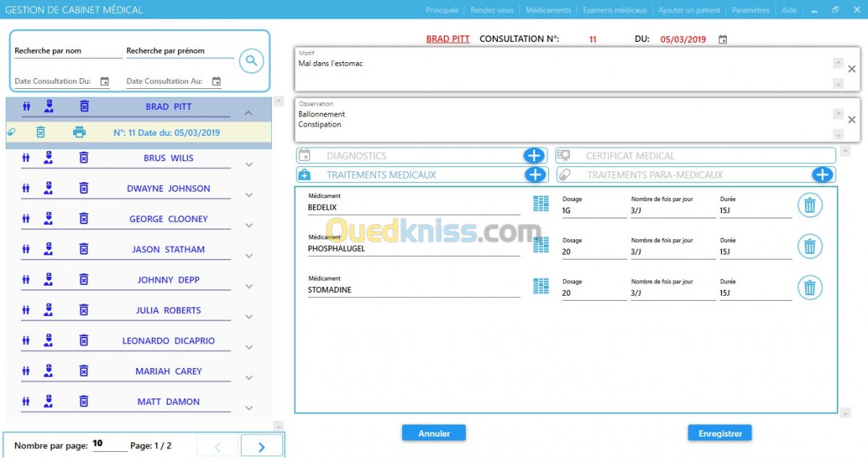Image resolution: width=868 pixels, height=462 pixels.
Task: Edit consultation with the pencil icon
Action: tap(10, 132)
